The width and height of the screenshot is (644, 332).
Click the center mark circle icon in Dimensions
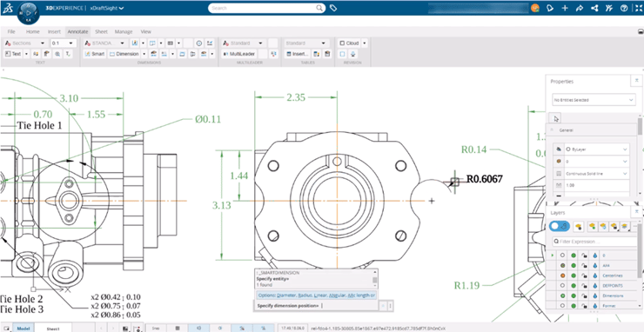(x=199, y=43)
